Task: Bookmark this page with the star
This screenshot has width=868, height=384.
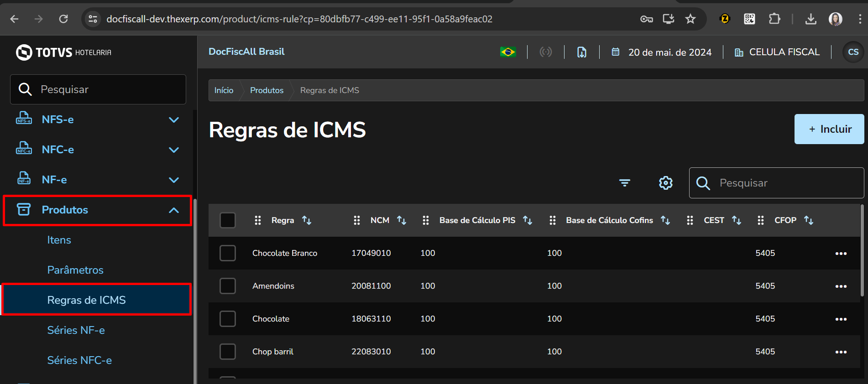Action: click(690, 19)
